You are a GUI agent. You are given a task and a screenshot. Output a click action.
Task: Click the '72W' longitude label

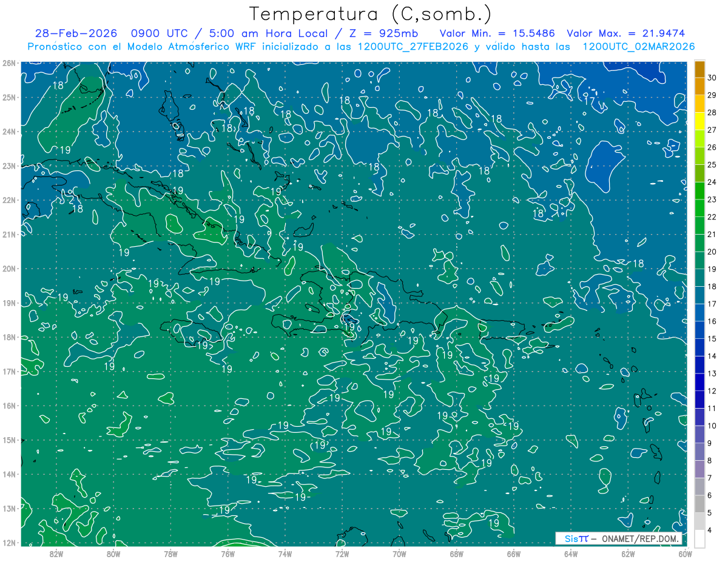coord(342,554)
